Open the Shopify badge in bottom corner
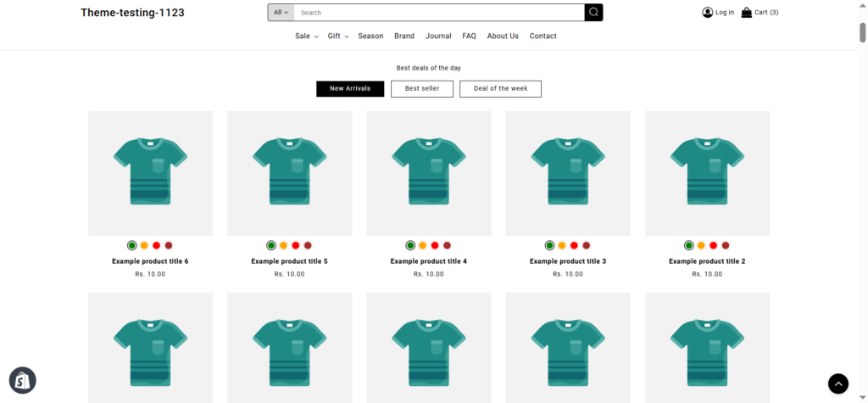This screenshot has width=868, height=403. pyautogui.click(x=23, y=380)
